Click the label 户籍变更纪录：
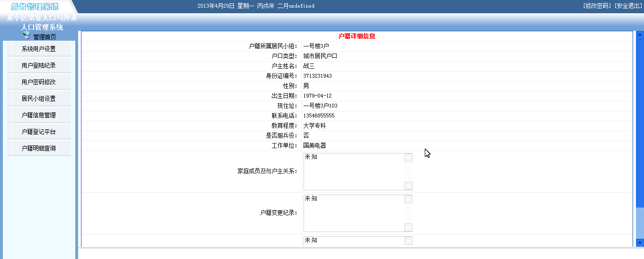The height and width of the screenshot is (259, 644). click(279, 213)
